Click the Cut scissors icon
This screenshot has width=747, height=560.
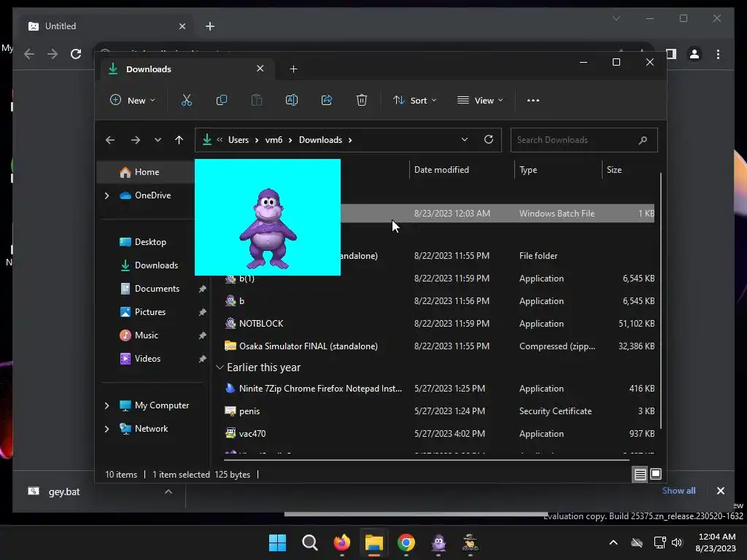tap(186, 101)
